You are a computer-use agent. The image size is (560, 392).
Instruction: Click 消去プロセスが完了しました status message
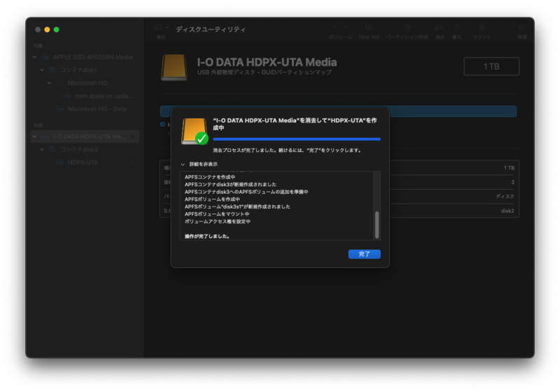287,150
